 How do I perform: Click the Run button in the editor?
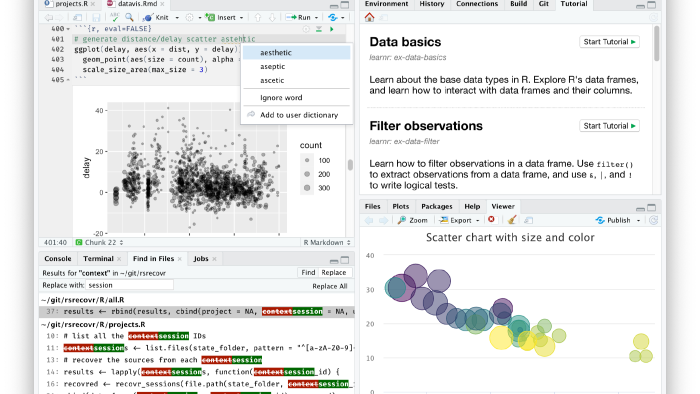tap(300, 18)
